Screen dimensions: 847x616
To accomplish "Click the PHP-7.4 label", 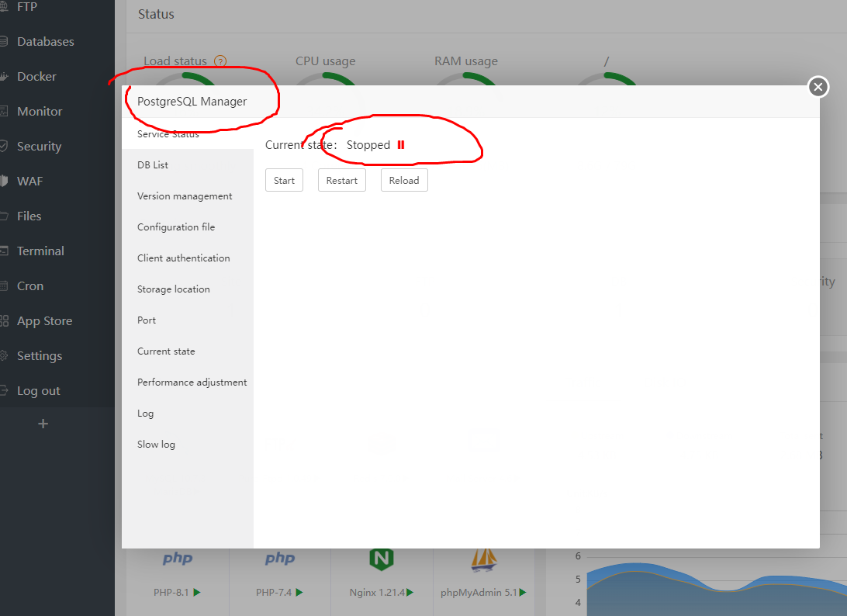I will click(x=273, y=593).
